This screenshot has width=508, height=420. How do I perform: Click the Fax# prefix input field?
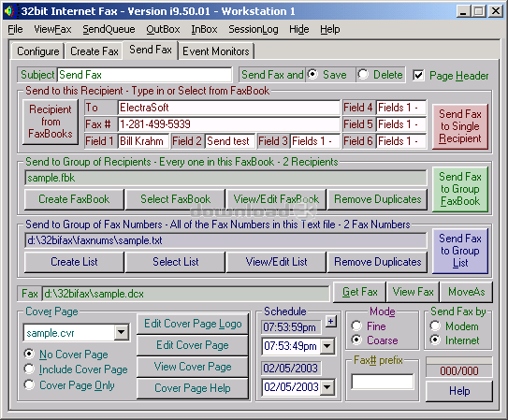[x=383, y=382]
